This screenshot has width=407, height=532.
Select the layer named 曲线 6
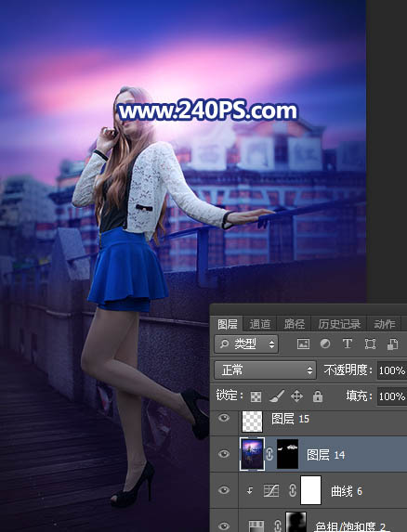(x=347, y=491)
